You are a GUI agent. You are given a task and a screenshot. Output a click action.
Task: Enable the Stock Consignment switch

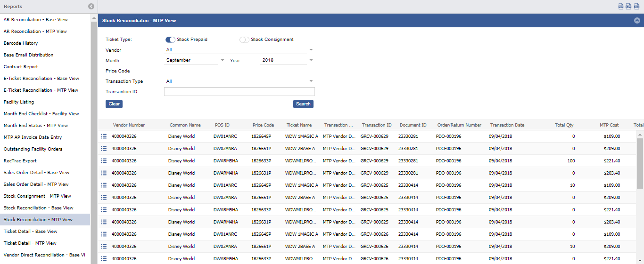(x=244, y=40)
